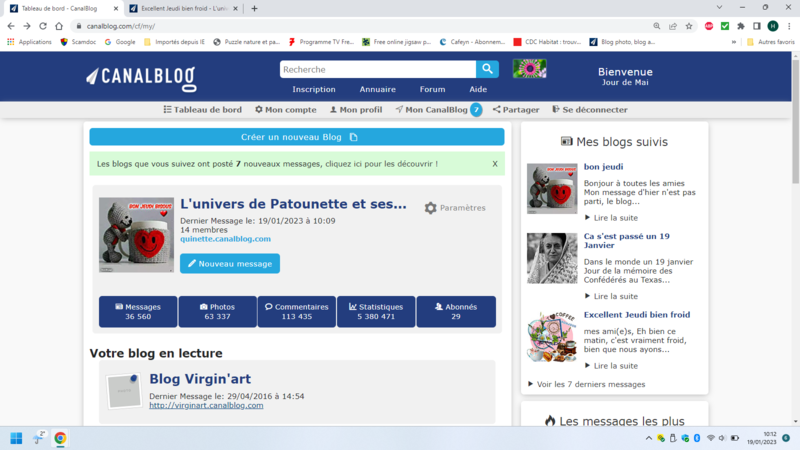The width and height of the screenshot is (800, 450).
Task: Open the green checkmark extension icon
Action: [x=724, y=26]
